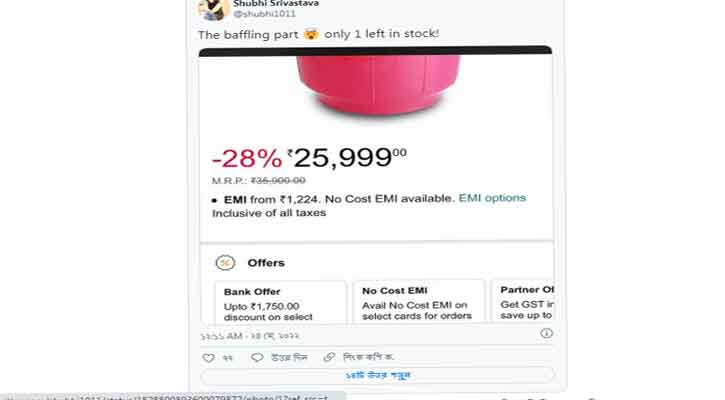Click the -28% discount label
The width and height of the screenshot is (725, 400).
(x=245, y=159)
